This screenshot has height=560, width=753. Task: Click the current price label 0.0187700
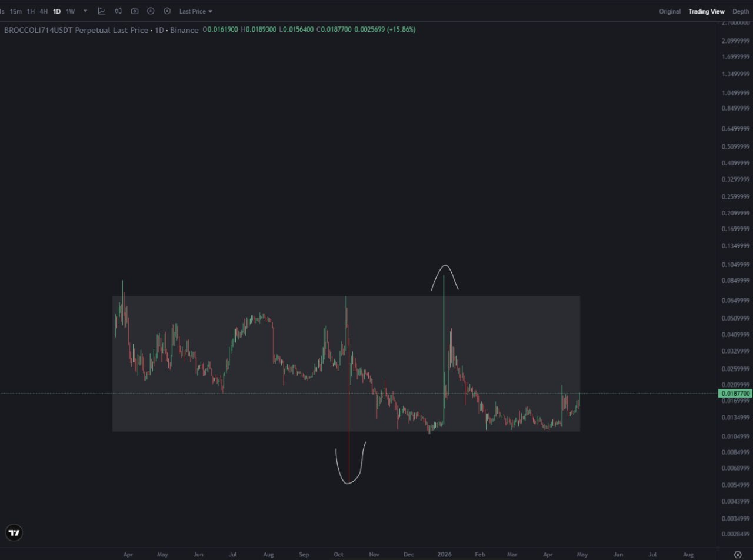coord(735,393)
